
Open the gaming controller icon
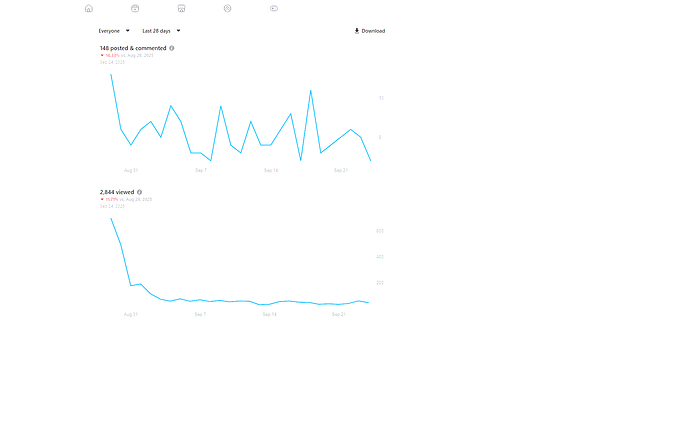click(x=274, y=8)
